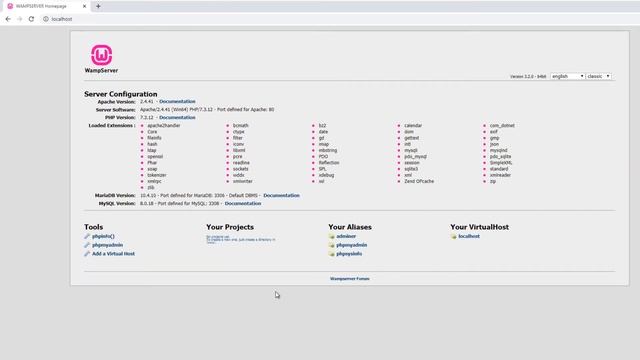The image size is (640, 360).
Task: Click the folder icon beside phpsysinfo alias
Action: tap(331, 253)
